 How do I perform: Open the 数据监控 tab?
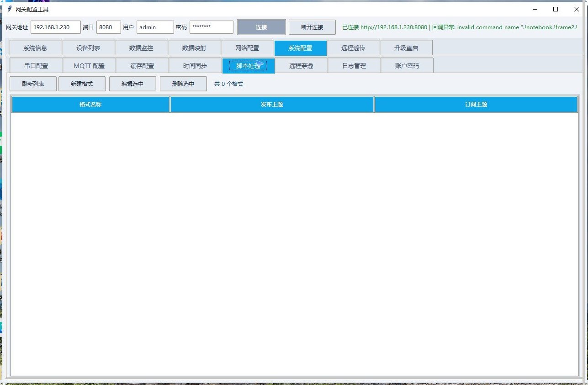(141, 48)
